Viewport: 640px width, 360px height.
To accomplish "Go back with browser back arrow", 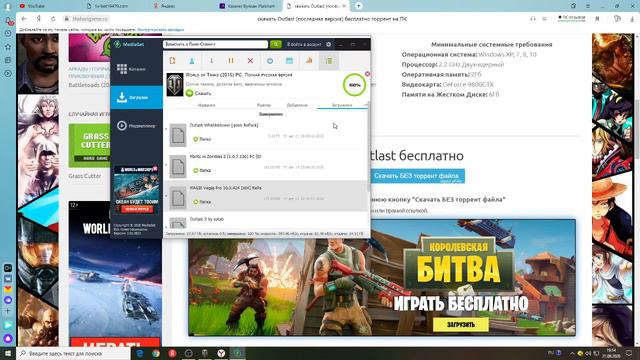I will point(24,19).
